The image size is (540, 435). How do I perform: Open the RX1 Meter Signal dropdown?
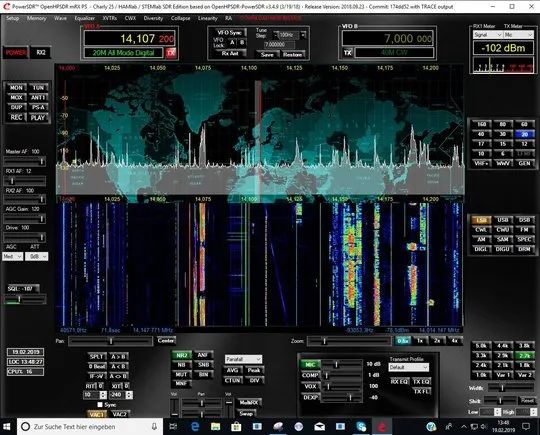click(487, 35)
